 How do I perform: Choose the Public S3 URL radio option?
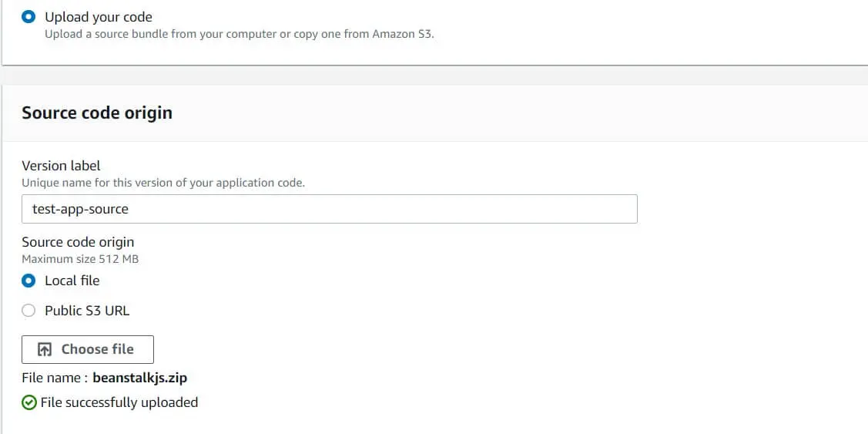tap(29, 311)
